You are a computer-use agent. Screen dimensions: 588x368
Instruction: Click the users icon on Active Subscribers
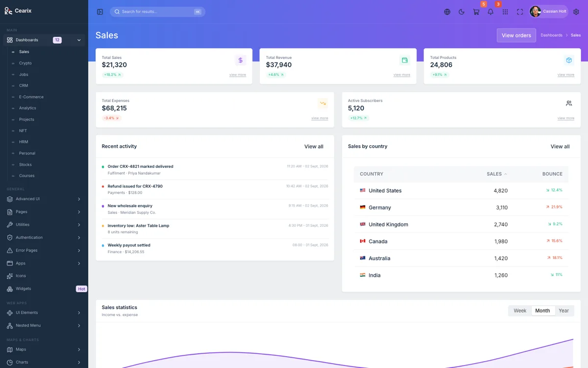pyautogui.click(x=569, y=104)
